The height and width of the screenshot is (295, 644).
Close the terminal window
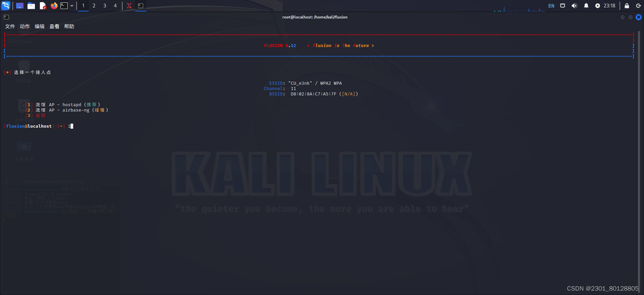(x=639, y=17)
